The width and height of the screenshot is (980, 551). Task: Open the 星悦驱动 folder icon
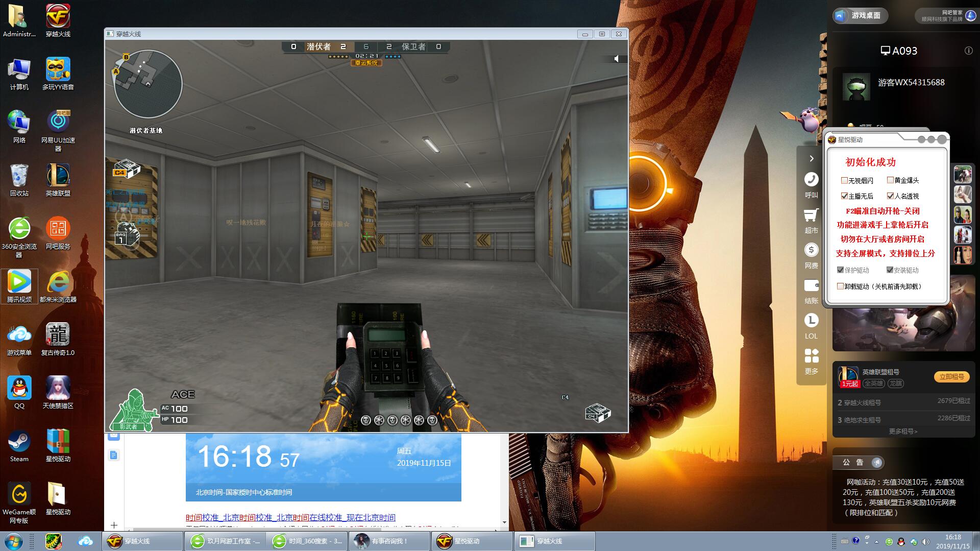pyautogui.click(x=58, y=499)
